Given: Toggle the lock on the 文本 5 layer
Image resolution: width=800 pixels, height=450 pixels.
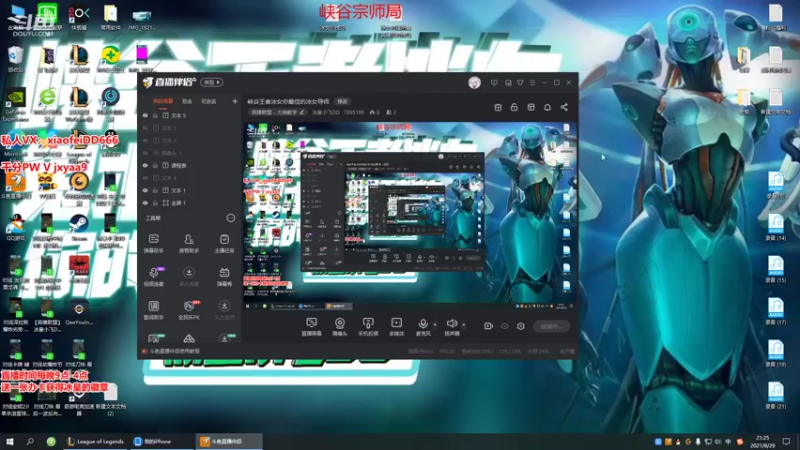Looking at the screenshot, I should click(x=155, y=116).
